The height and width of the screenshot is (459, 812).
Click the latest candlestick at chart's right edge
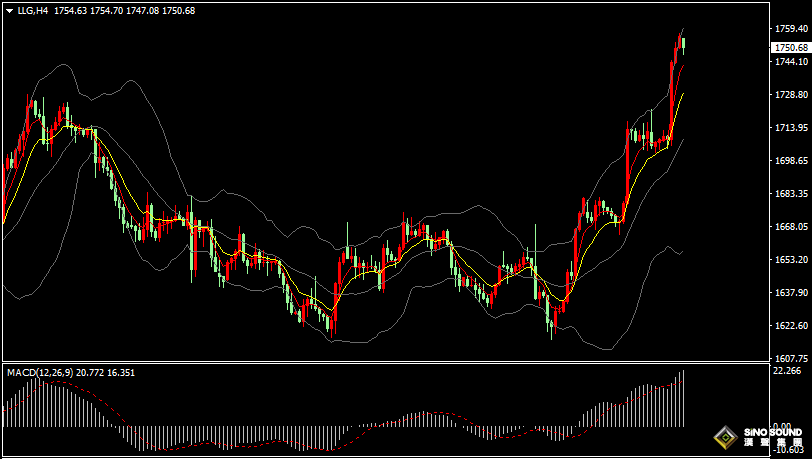point(683,43)
